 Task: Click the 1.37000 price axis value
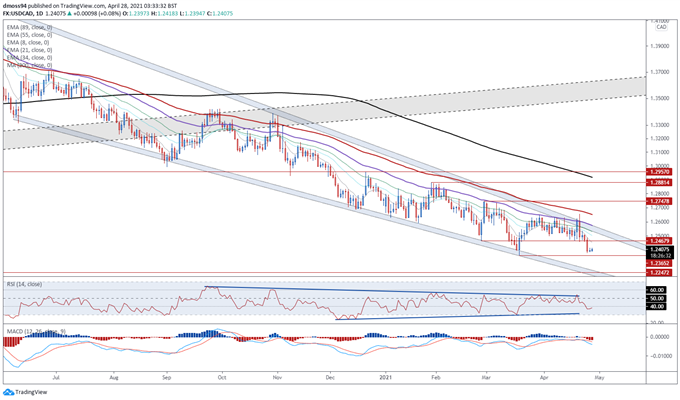(660, 72)
